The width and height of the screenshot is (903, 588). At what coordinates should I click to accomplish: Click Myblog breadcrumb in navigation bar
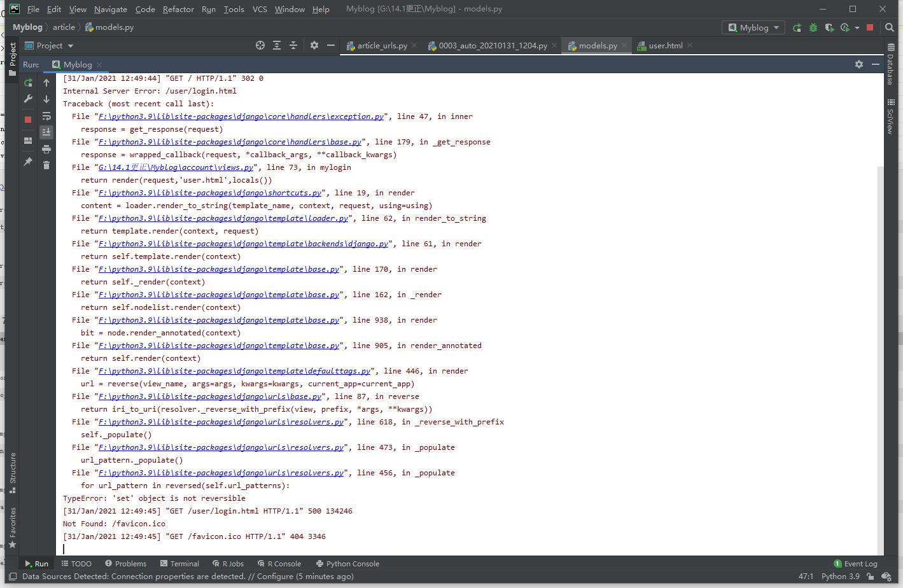27,27
